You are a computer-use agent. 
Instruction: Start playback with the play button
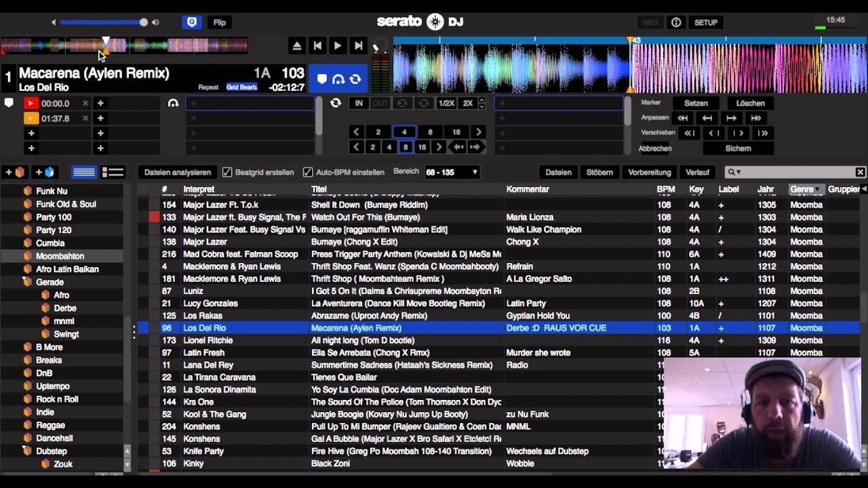tap(337, 46)
